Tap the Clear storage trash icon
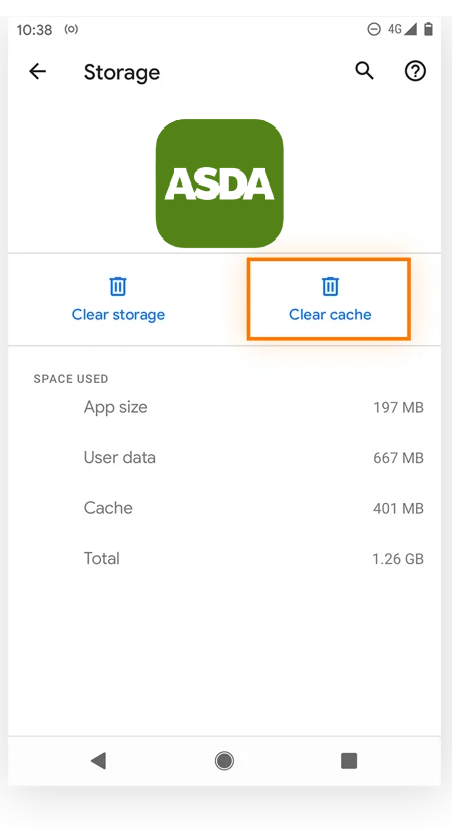This screenshot has width=463, height=828. click(x=118, y=286)
